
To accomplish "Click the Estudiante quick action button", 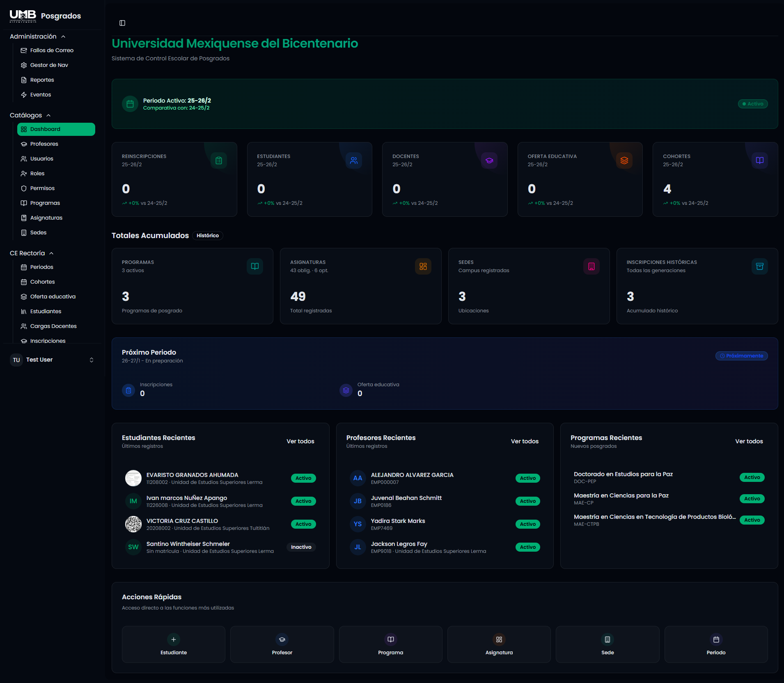I will coord(174,644).
